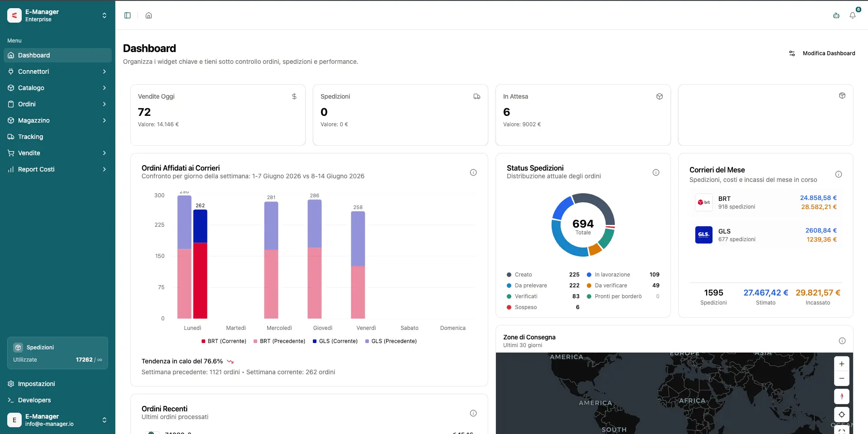Click the Spedizioni Utilizzate usage panel
This screenshot has height=434, width=868.
(57, 353)
